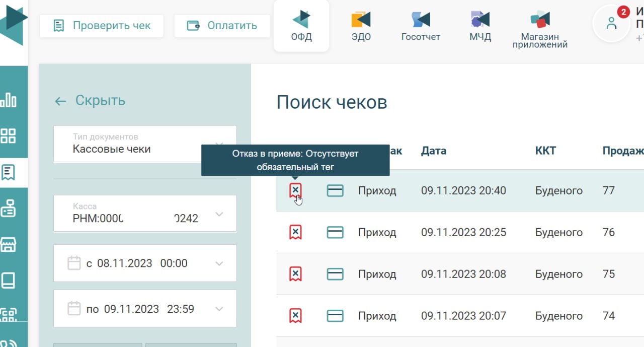
Task: Expand the start date 08.11.2023 picker
Action: [x=219, y=263]
